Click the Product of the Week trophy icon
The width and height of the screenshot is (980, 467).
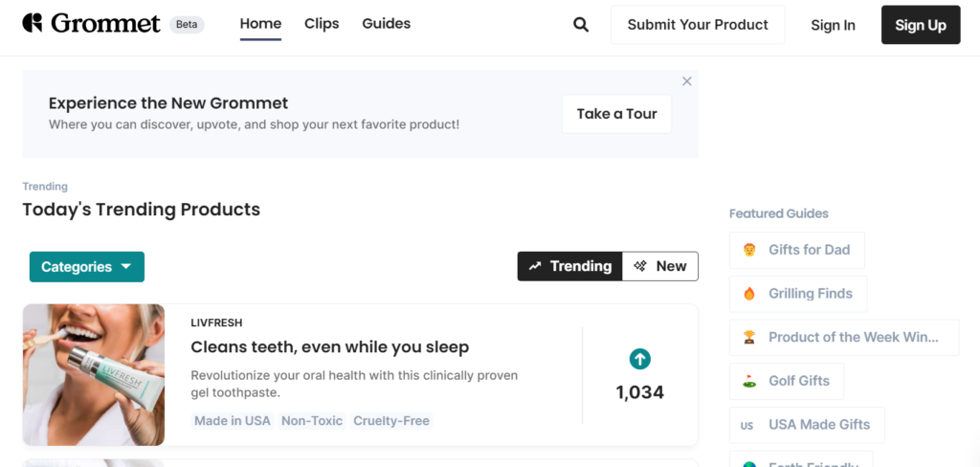tap(749, 337)
